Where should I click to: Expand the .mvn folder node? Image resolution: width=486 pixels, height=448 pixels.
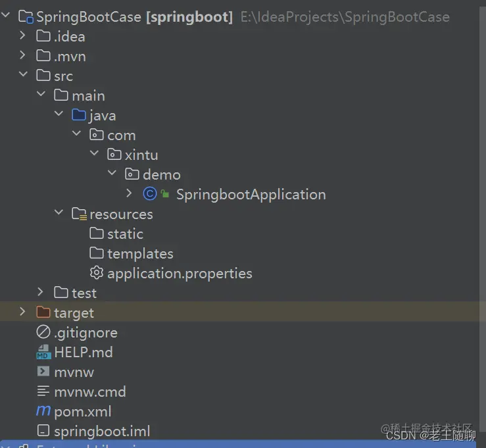pyautogui.click(x=23, y=56)
